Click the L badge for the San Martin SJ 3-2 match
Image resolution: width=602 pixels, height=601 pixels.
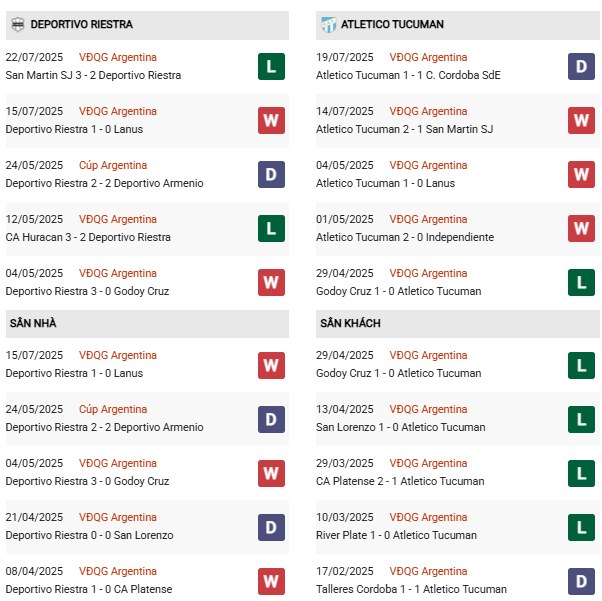tap(270, 66)
